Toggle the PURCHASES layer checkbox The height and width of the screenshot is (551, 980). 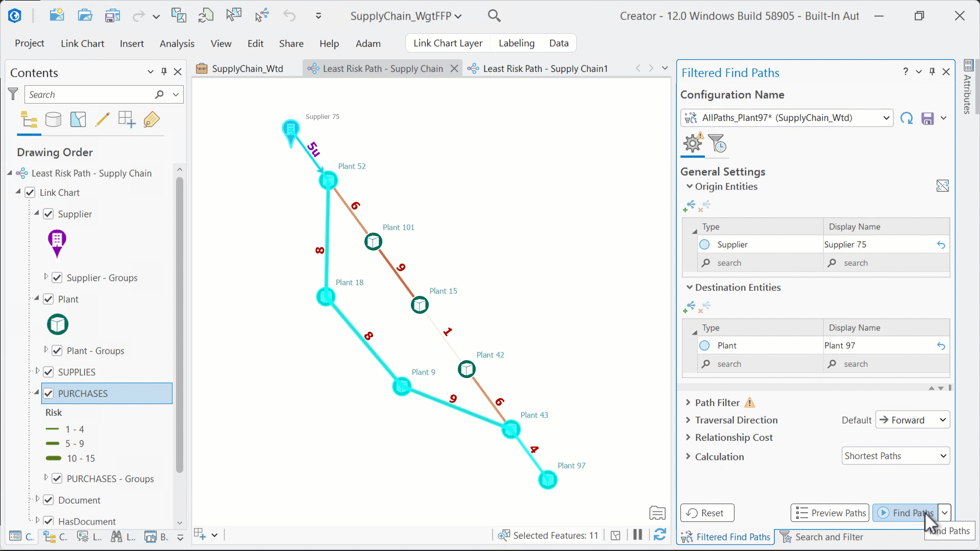click(48, 393)
